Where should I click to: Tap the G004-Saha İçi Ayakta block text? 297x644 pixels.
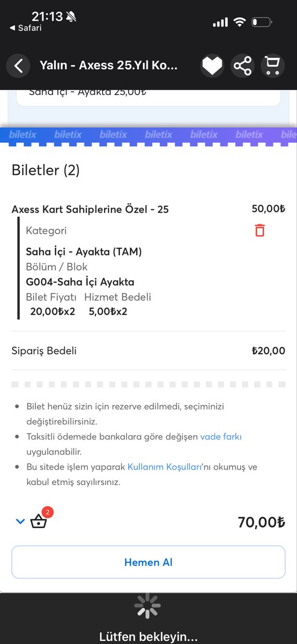tap(80, 282)
